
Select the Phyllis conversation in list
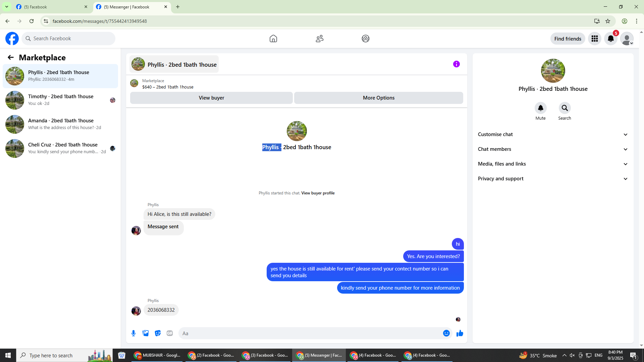point(60,76)
